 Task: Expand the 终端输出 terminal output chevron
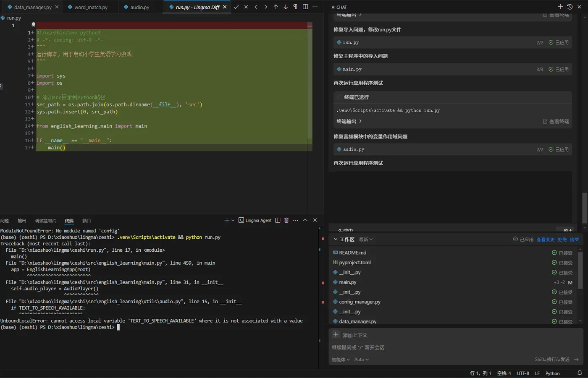(360, 121)
